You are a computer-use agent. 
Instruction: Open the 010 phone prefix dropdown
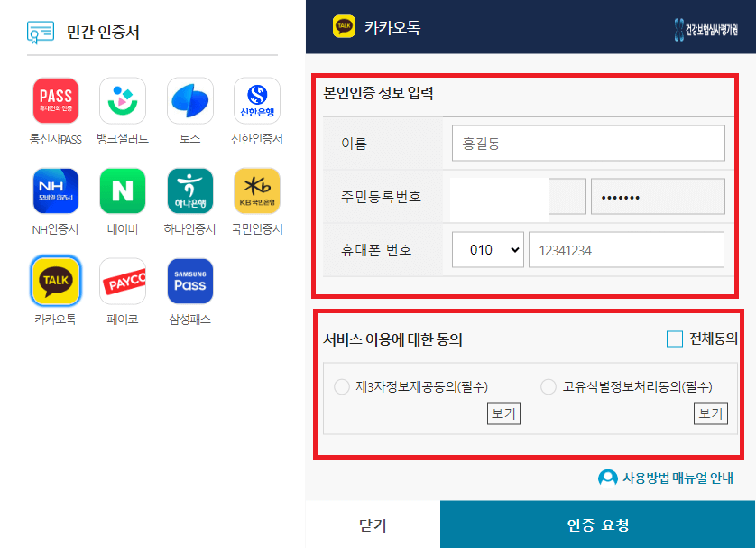tap(488, 249)
